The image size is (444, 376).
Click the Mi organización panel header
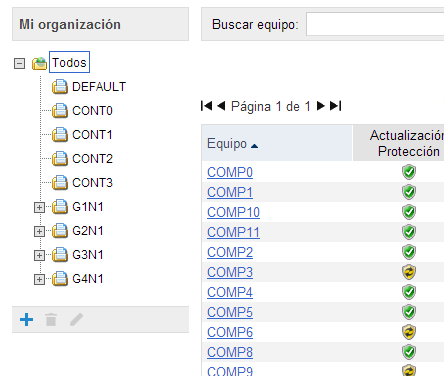[x=100, y=24]
